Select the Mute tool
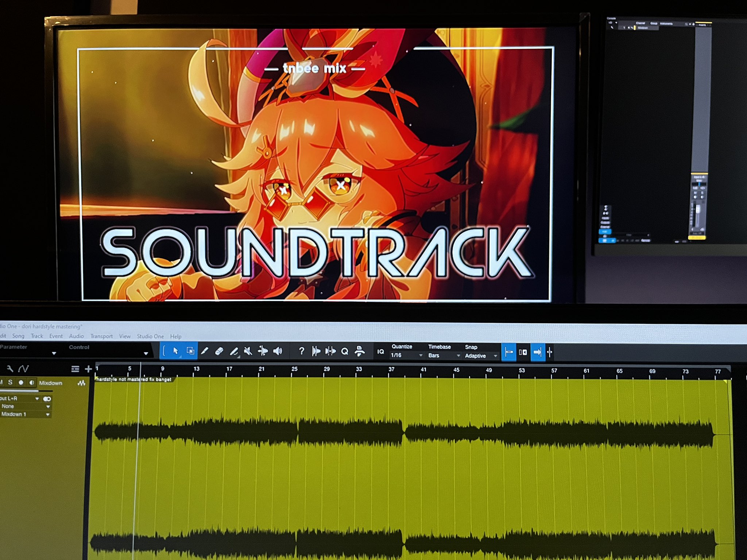The width and height of the screenshot is (747, 560). (x=248, y=351)
